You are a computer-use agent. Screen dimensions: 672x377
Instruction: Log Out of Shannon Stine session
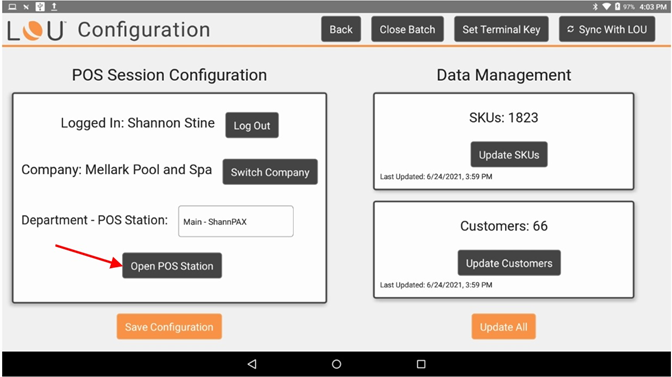252,126
